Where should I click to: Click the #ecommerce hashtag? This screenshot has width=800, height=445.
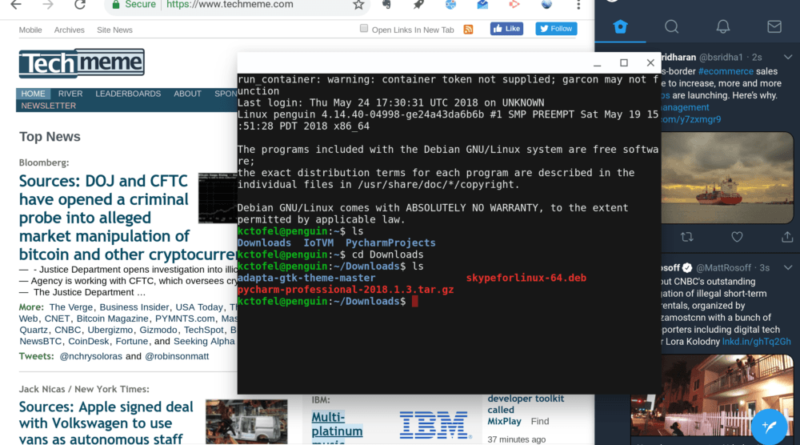[x=726, y=71]
